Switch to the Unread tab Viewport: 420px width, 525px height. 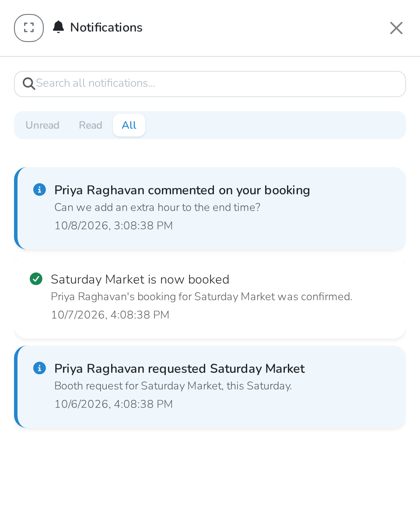42,125
